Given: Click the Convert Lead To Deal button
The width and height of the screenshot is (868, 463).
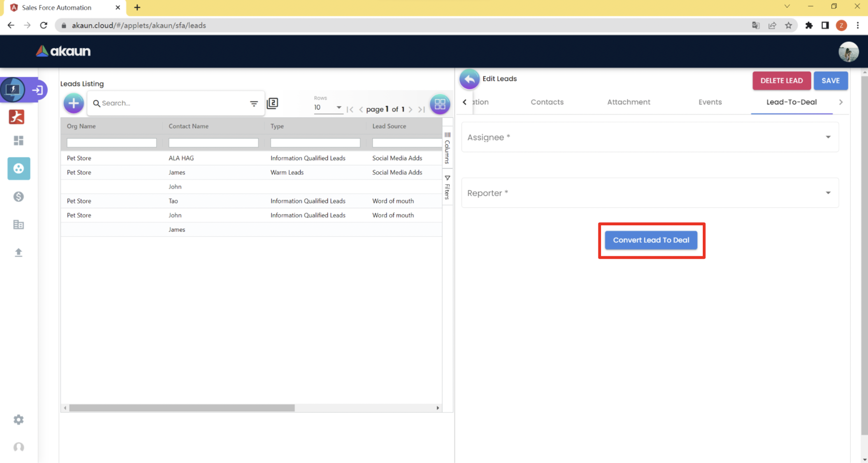Looking at the screenshot, I should click(x=651, y=240).
